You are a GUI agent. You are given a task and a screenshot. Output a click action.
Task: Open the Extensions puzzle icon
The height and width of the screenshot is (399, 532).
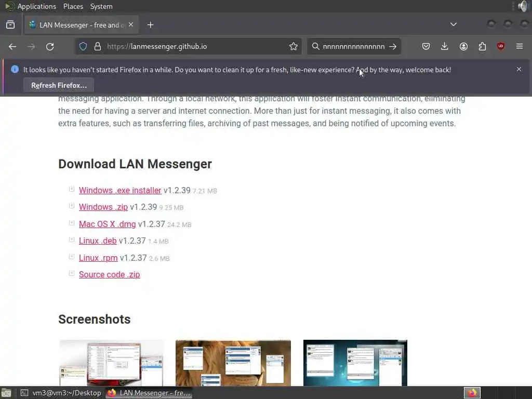tap(482, 46)
